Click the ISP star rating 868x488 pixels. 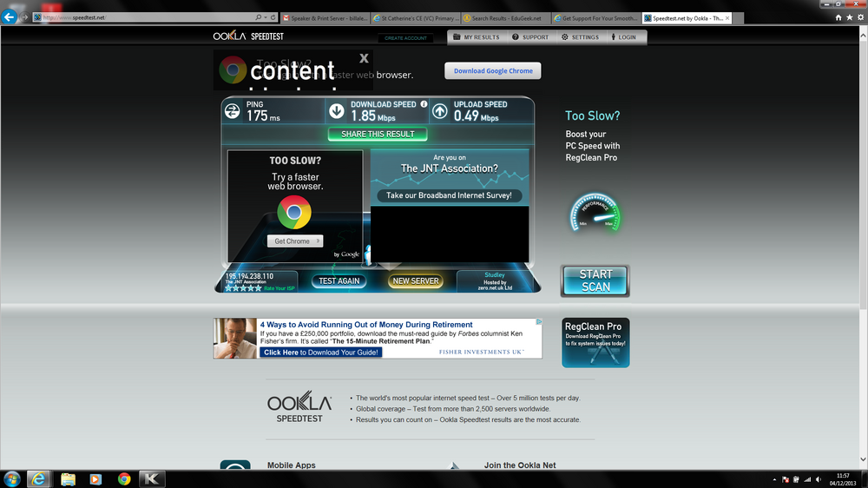(x=243, y=288)
